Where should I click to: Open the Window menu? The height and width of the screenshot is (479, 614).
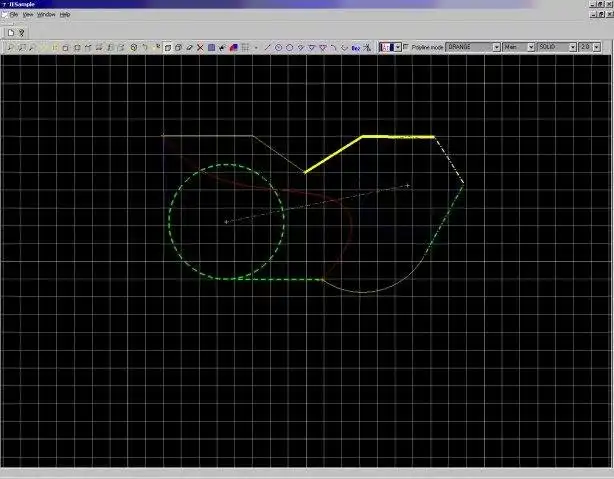tap(46, 14)
